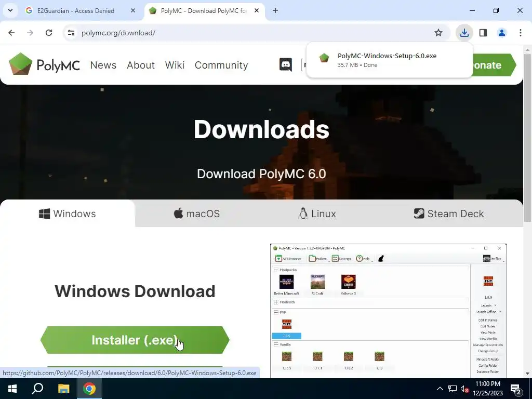Viewport: 532px width, 399px height.
Task: Open the downloaded PolyMC-Windows-Setup-6.0.exe entry
Action: pos(389,60)
